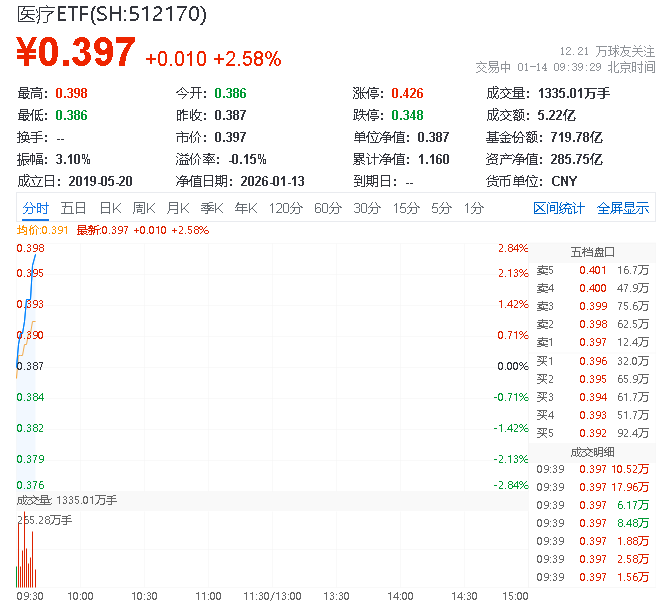
Task: Click the 五档盘口 panel header
Action: point(591,252)
